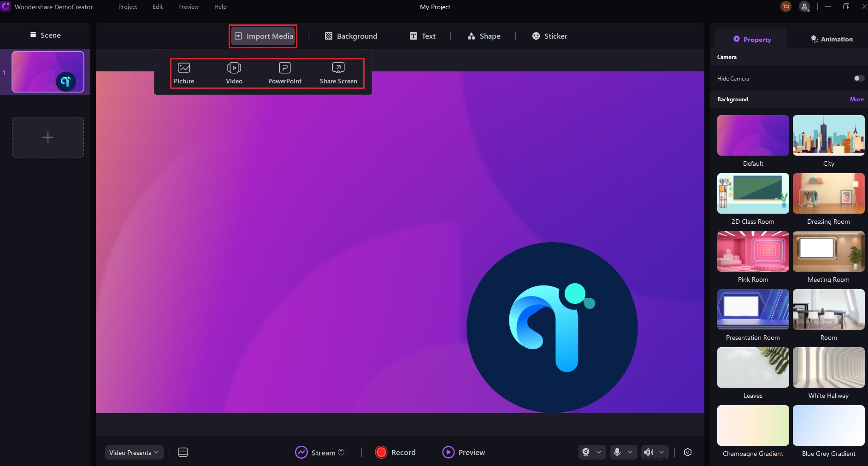Expand the speaker options dropdown
The image size is (868, 466).
click(x=661, y=452)
